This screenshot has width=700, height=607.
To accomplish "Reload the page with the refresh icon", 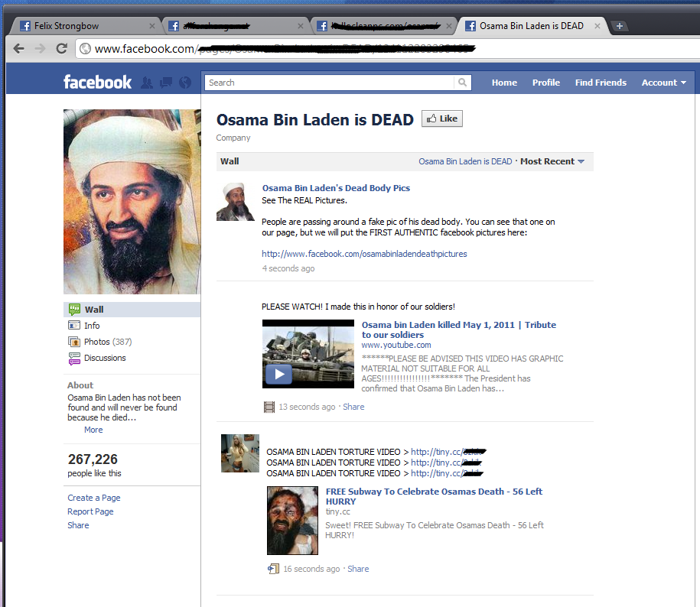I will click(62, 48).
